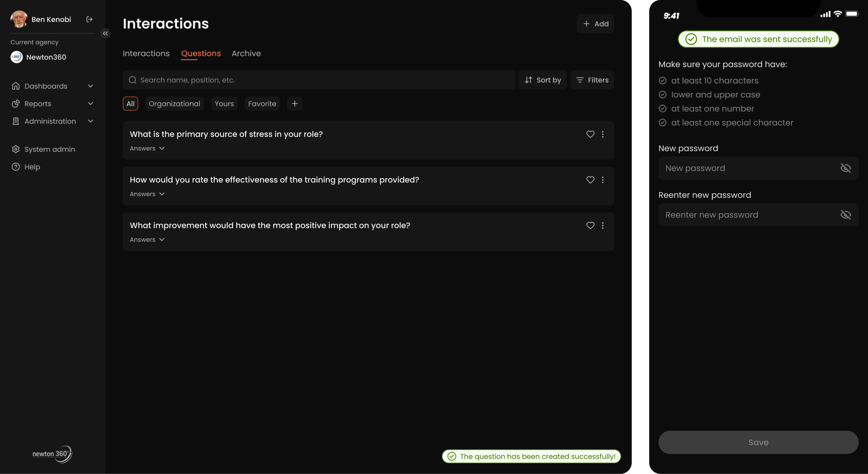Viewport: 868px width, 474px height.
Task: Click the Help question mark icon
Action: tap(15, 167)
